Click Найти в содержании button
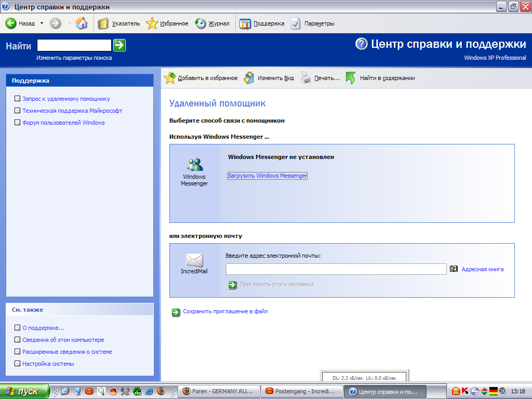Image resolution: width=532 pixels, height=399 pixels. click(380, 78)
